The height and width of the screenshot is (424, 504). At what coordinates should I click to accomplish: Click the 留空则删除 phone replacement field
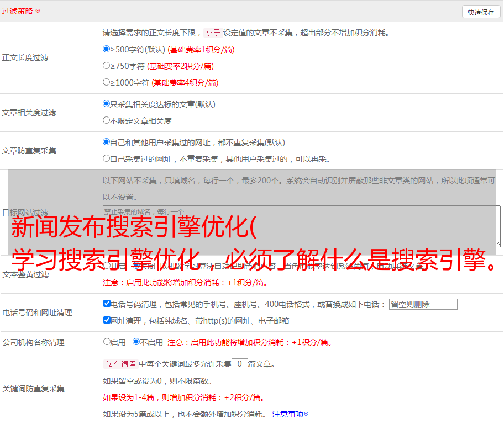(423, 304)
